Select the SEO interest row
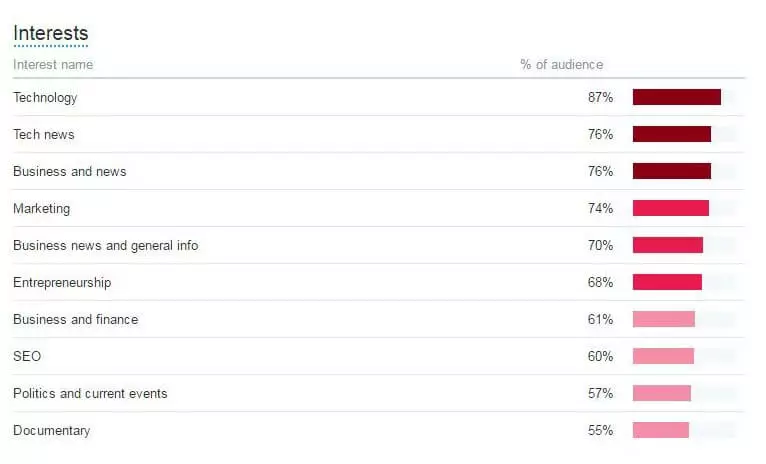766x464 pixels. 27,357
